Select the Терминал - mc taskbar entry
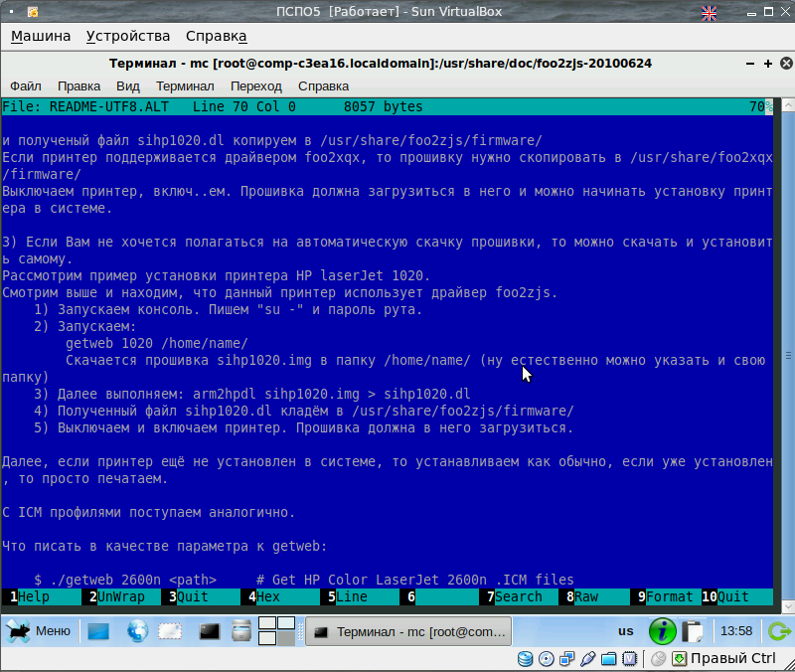The width and height of the screenshot is (795, 672). [x=407, y=630]
